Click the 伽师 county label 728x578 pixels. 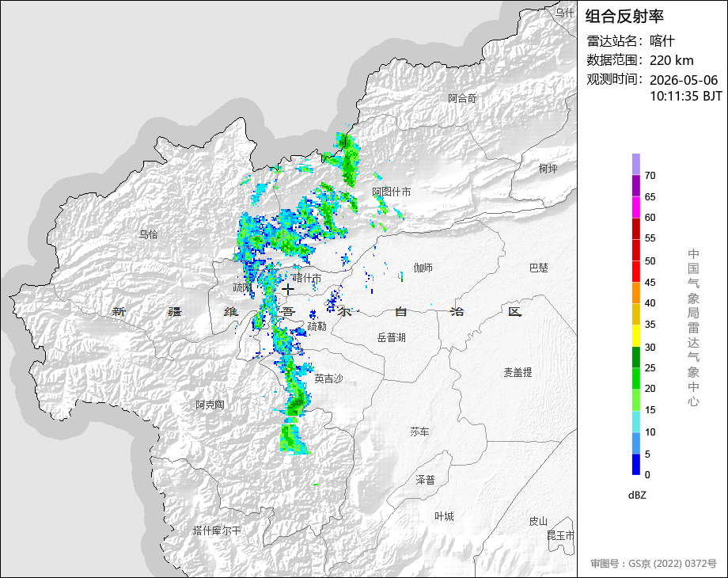(x=423, y=268)
